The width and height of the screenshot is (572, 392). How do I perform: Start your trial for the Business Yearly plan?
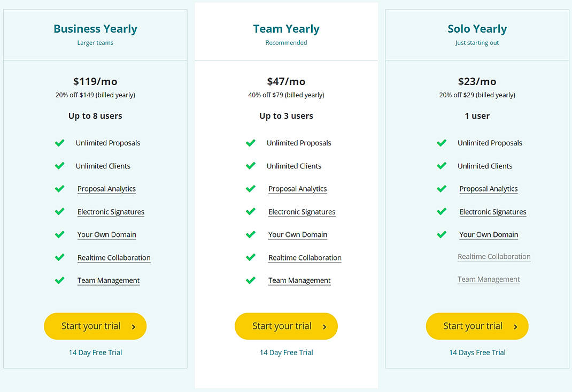coord(95,326)
